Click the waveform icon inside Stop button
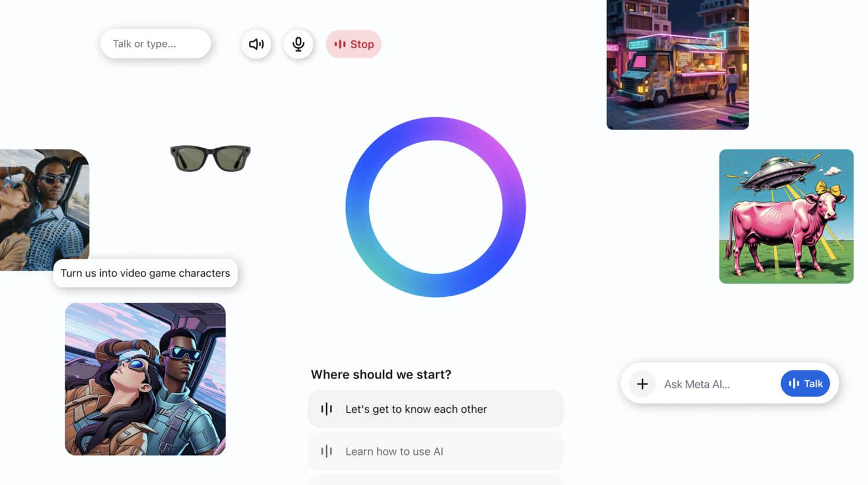Image resolution: width=868 pixels, height=485 pixels. click(x=340, y=44)
